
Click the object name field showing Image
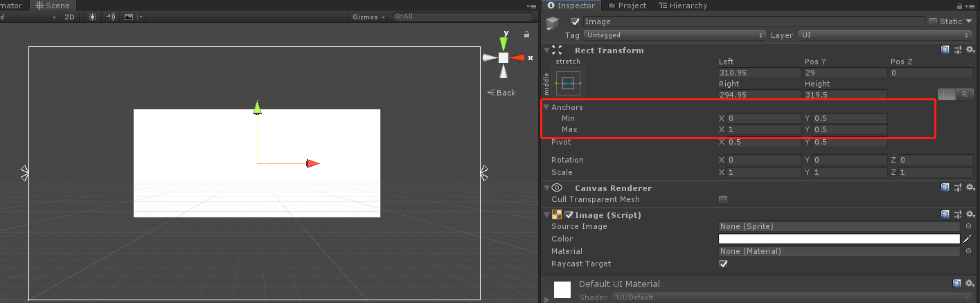(754, 21)
